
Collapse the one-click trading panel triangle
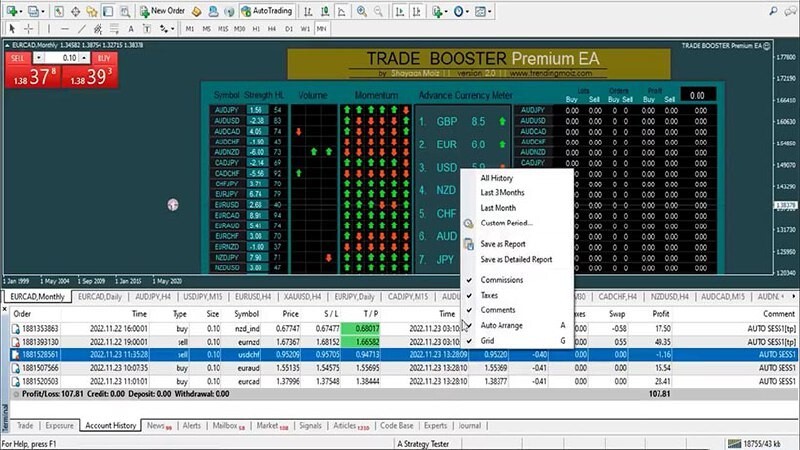coord(7,45)
